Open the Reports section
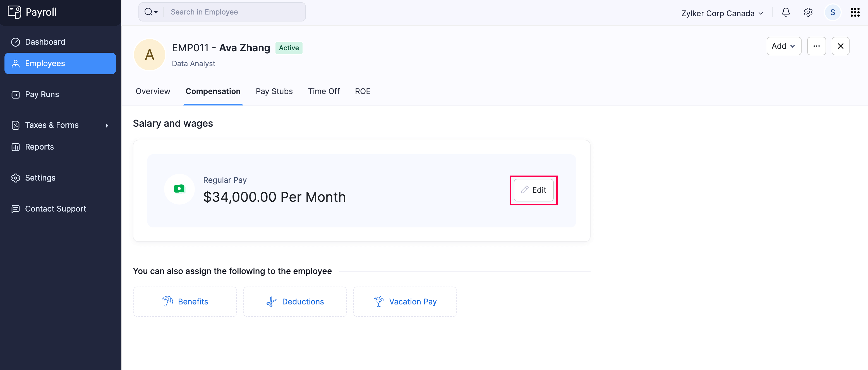This screenshot has width=868, height=370. click(39, 146)
